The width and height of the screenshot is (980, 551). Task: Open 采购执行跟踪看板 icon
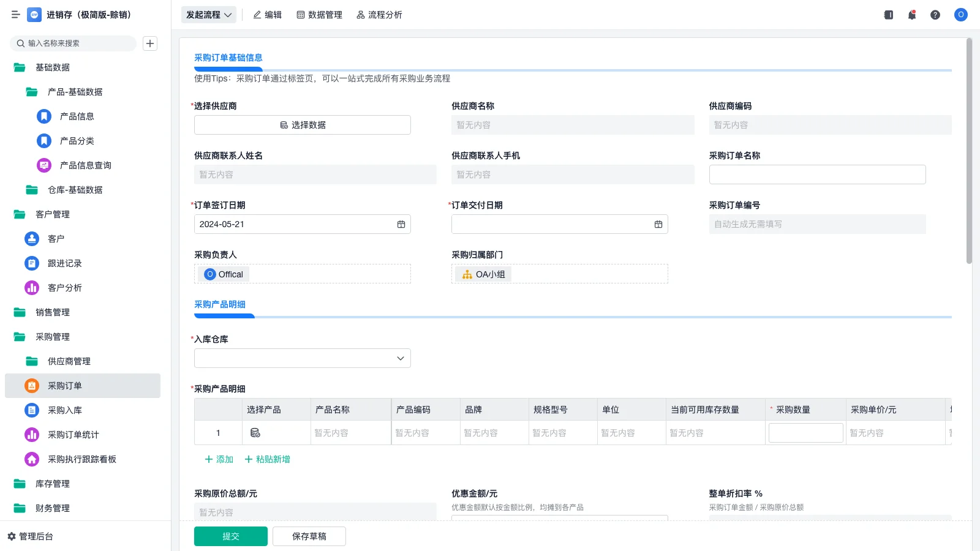tap(32, 459)
